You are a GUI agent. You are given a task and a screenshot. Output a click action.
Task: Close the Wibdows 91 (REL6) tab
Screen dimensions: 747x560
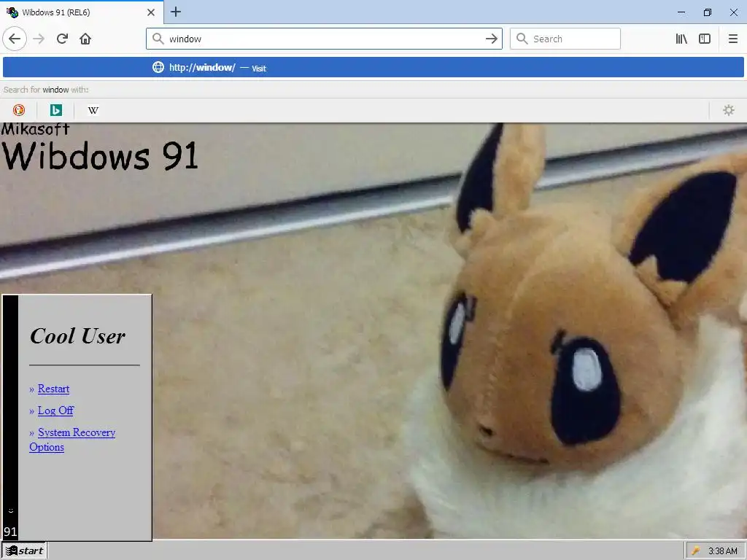pyautogui.click(x=151, y=12)
